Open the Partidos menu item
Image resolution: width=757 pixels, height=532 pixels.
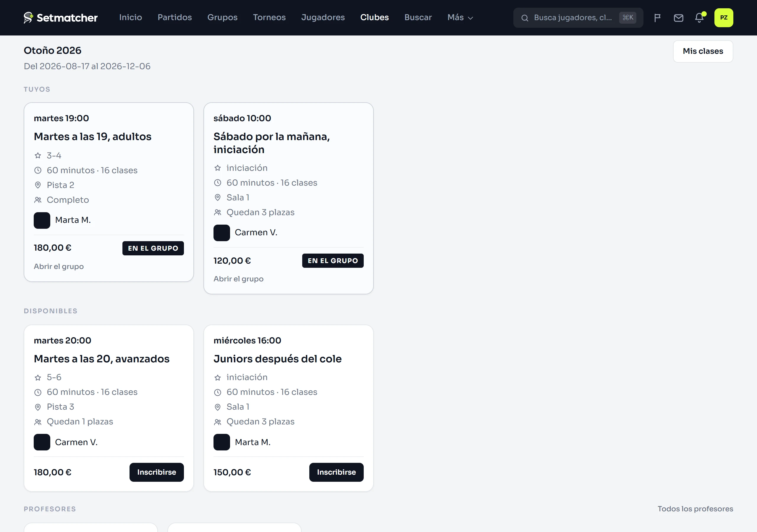coord(175,17)
